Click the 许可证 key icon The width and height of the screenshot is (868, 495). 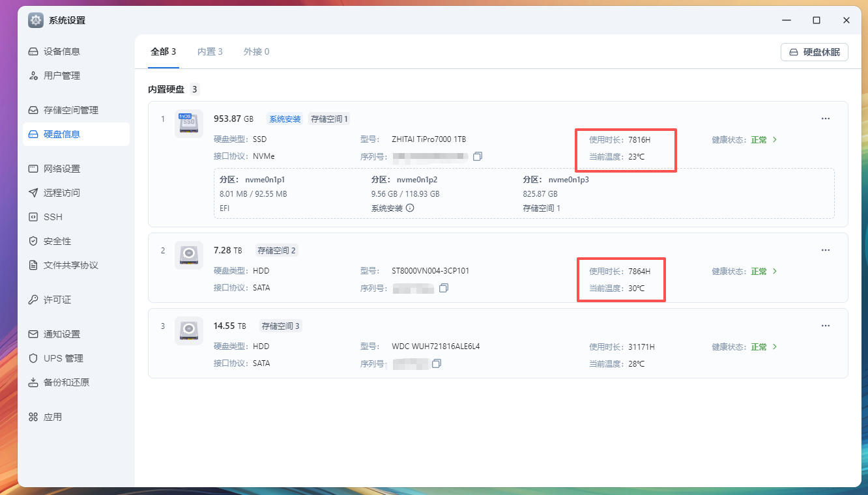(33, 300)
